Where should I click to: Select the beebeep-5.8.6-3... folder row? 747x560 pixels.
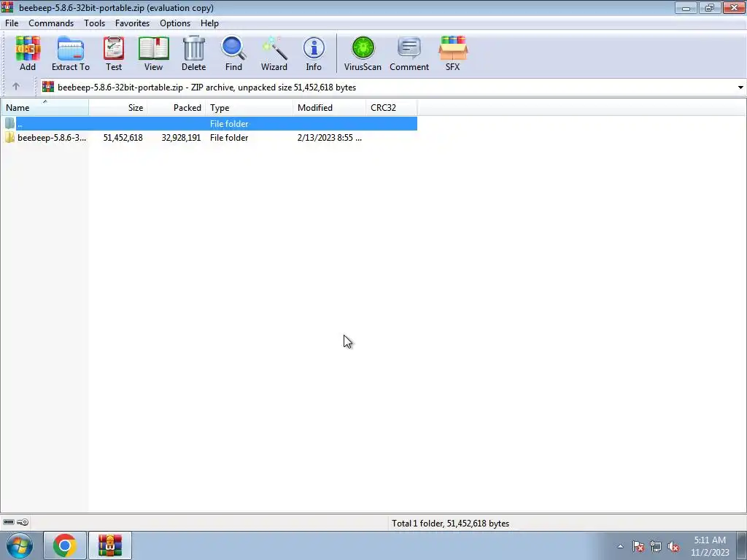[x=209, y=138]
